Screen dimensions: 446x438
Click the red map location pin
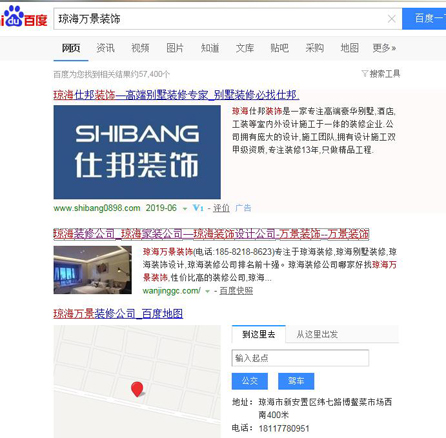[137, 389]
